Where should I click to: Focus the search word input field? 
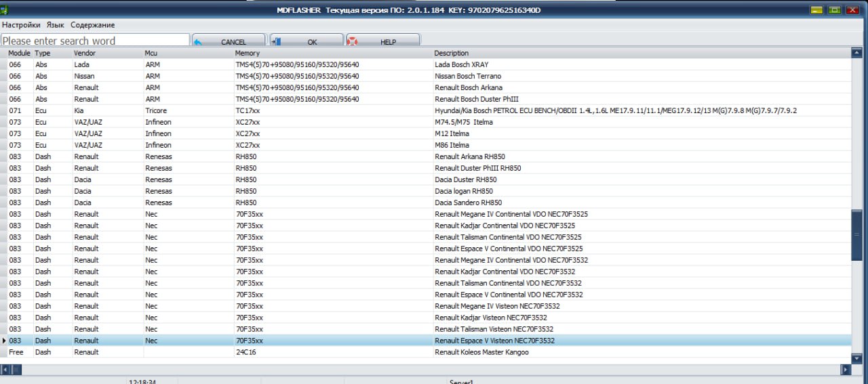[95, 41]
